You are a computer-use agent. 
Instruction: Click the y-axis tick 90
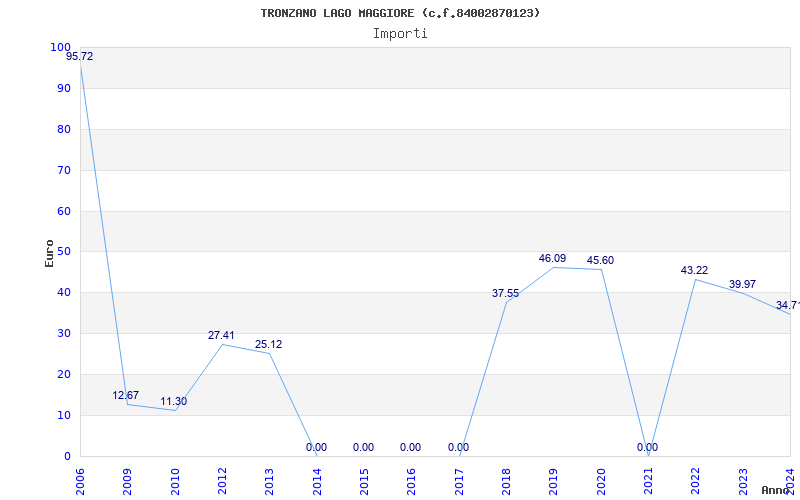pos(64,88)
